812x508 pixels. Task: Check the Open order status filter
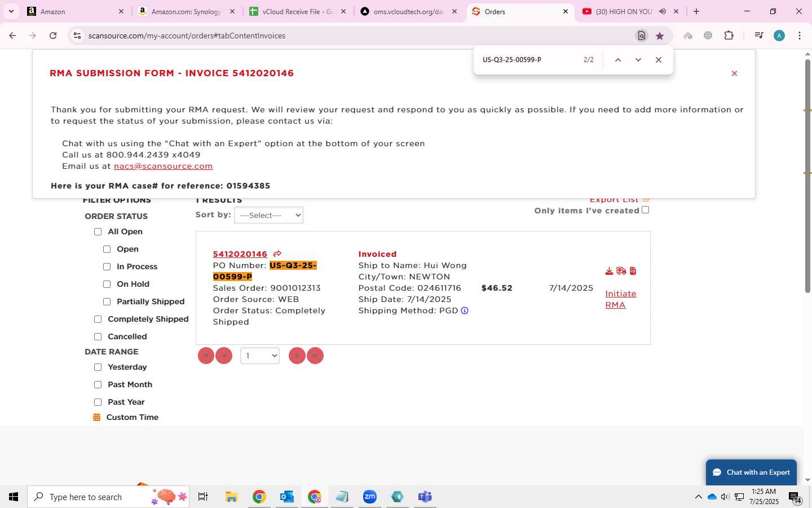(x=107, y=249)
